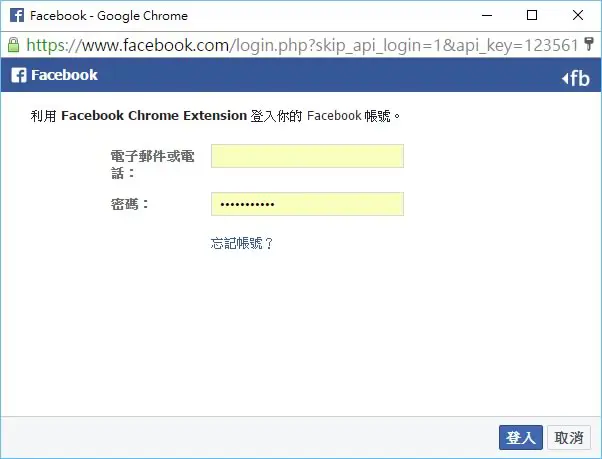Focus the 密碼 password field
602x459 pixels.
pyautogui.click(x=307, y=204)
